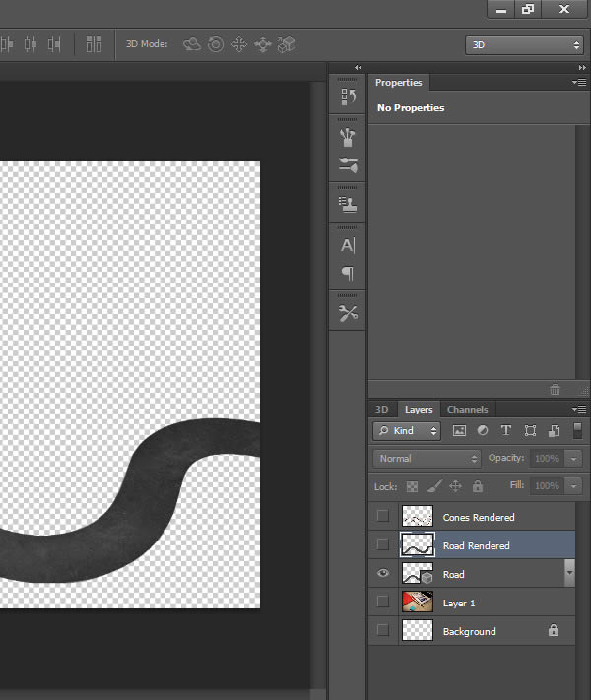Select Slide 3D Object mode icon

click(263, 44)
